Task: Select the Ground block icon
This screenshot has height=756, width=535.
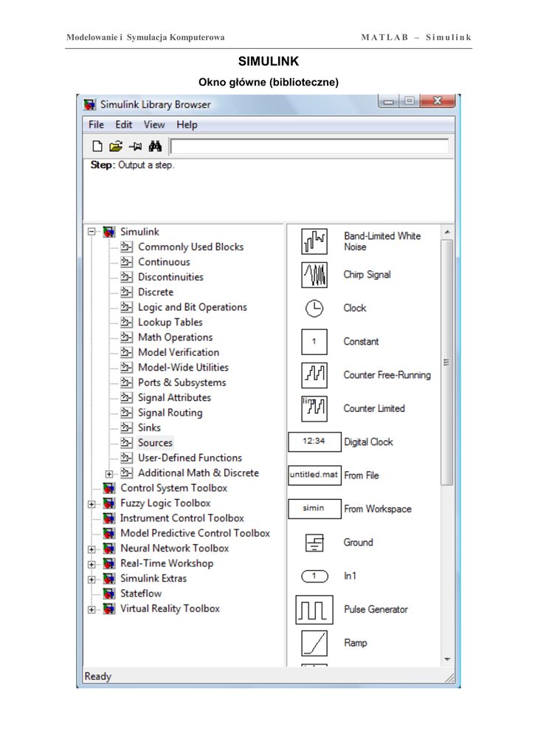Action: pyautogui.click(x=314, y=543)
